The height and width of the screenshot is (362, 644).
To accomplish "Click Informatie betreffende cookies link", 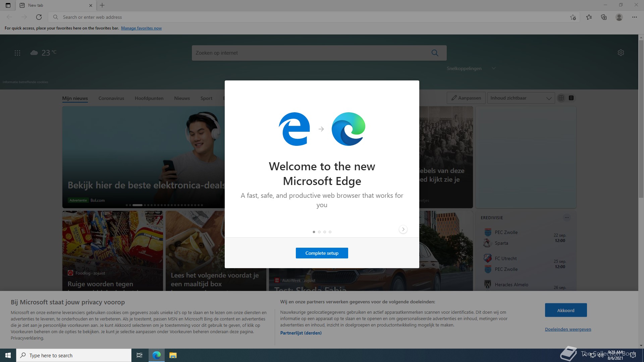I will (x=25, y=82).
